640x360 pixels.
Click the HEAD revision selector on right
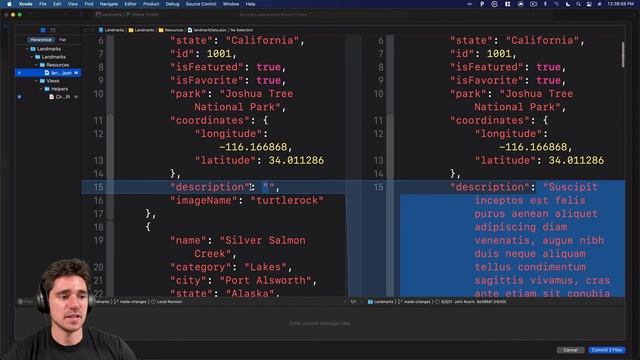[471, 302]
